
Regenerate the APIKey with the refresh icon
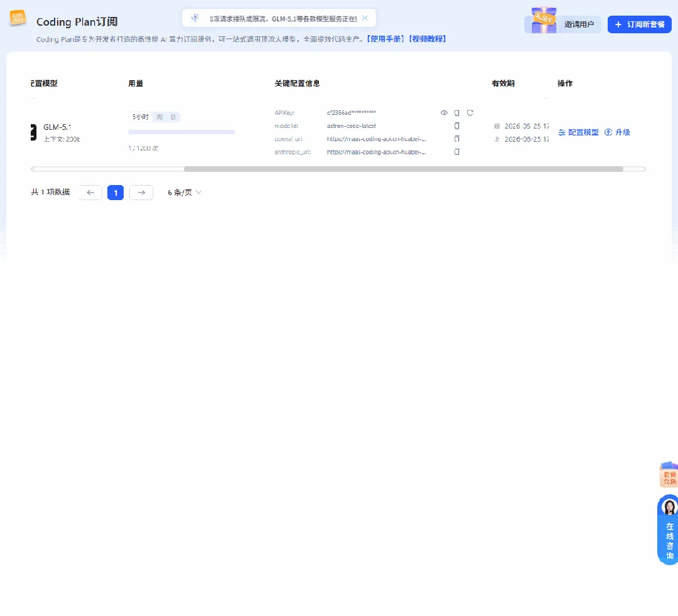(470, 113)
